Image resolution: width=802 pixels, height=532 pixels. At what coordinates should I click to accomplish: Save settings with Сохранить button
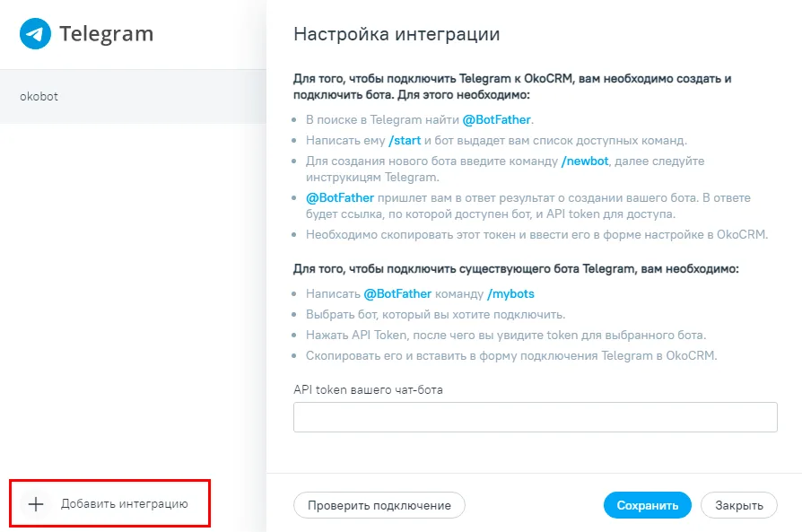(x=647, y=505)
